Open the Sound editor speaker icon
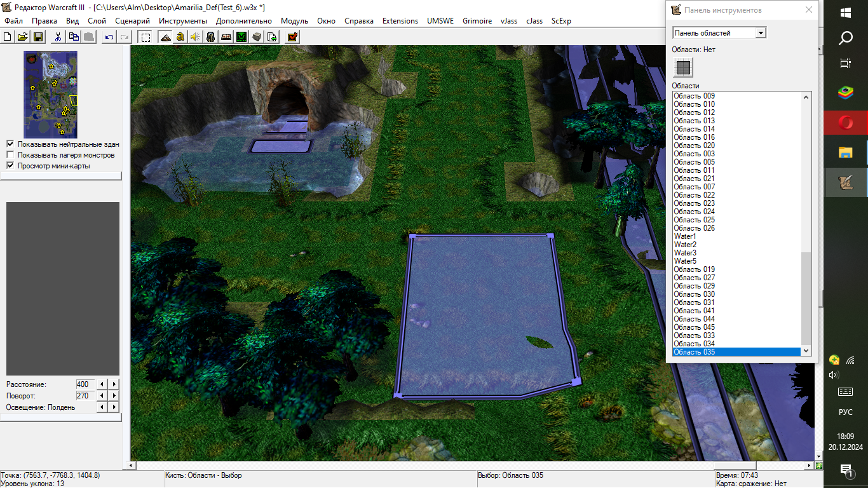The height and width of the screenshot is (488, 868). pyautogui.click(x=196, y=37)
